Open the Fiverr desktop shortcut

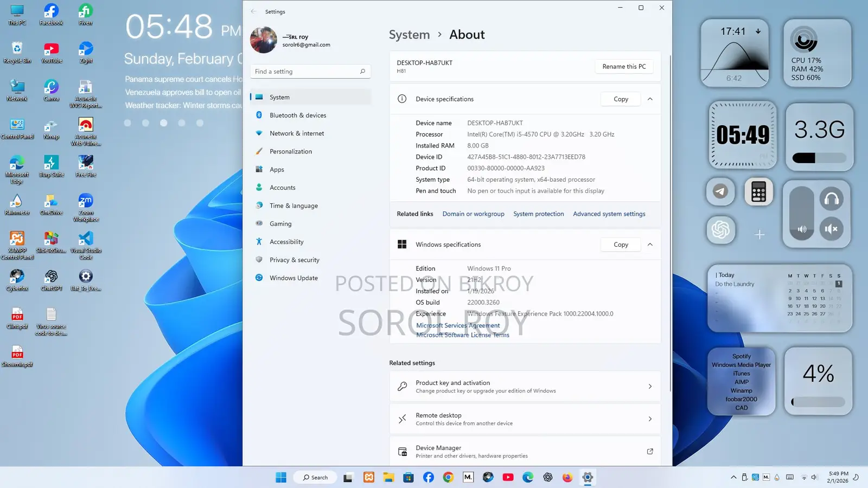pyautogui.click(x=86, y=15)
